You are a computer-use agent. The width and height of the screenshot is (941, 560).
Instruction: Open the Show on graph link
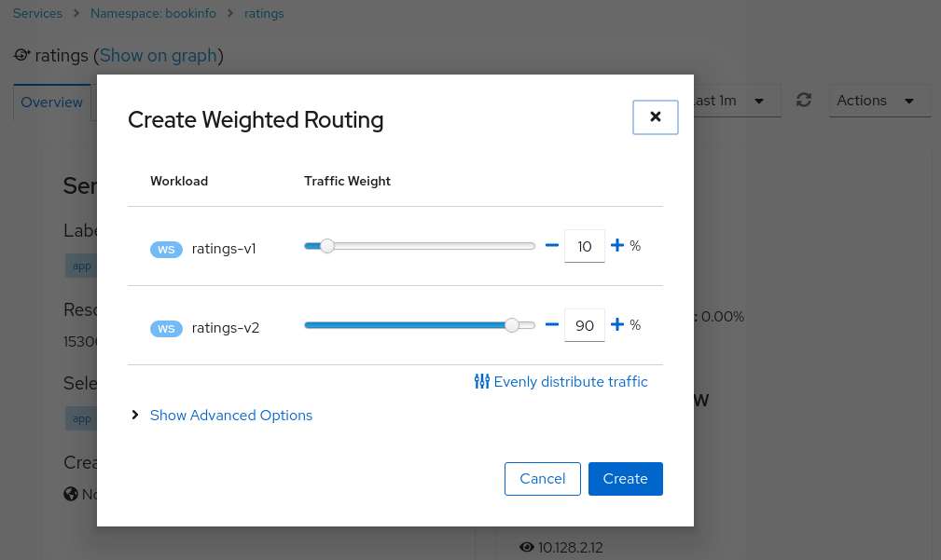pos(158,56)
